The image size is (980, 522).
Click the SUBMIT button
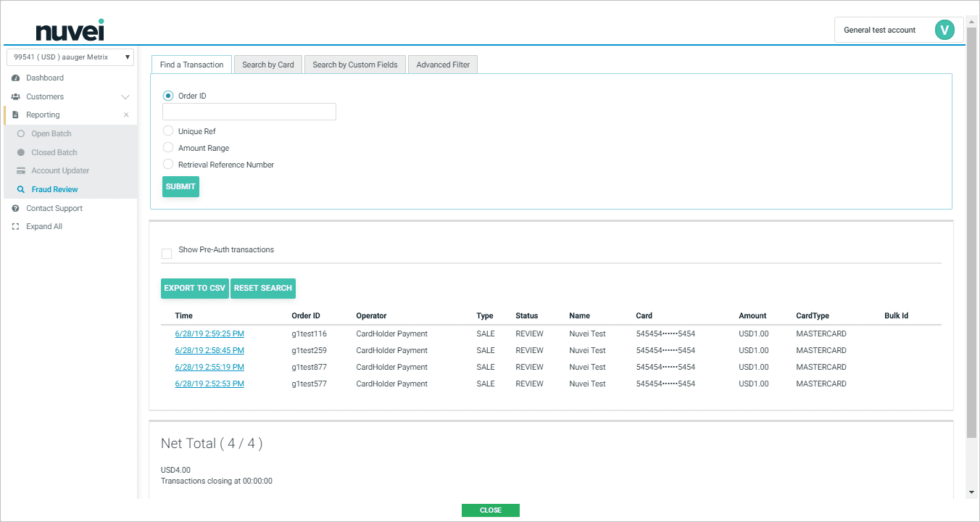[x=180, y=186]
